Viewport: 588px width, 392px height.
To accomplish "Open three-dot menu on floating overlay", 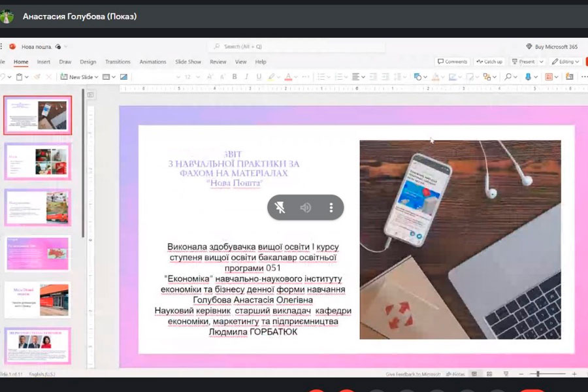I will point(331,208).
